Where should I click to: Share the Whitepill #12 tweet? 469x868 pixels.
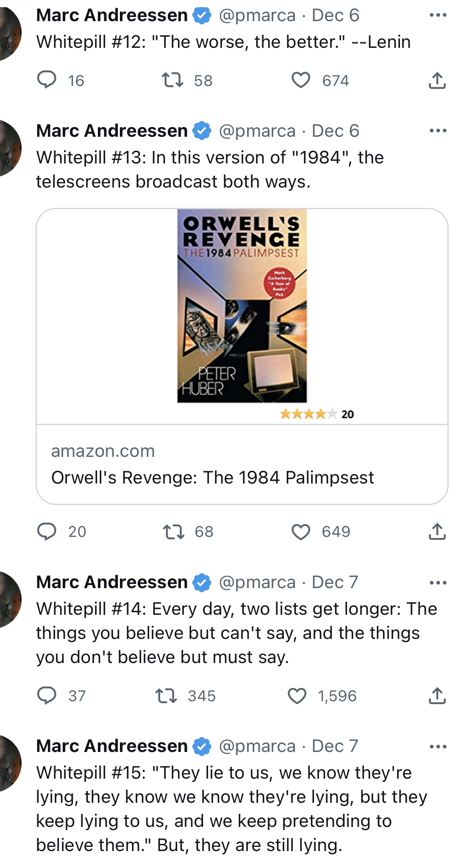[x=437, y=80]
